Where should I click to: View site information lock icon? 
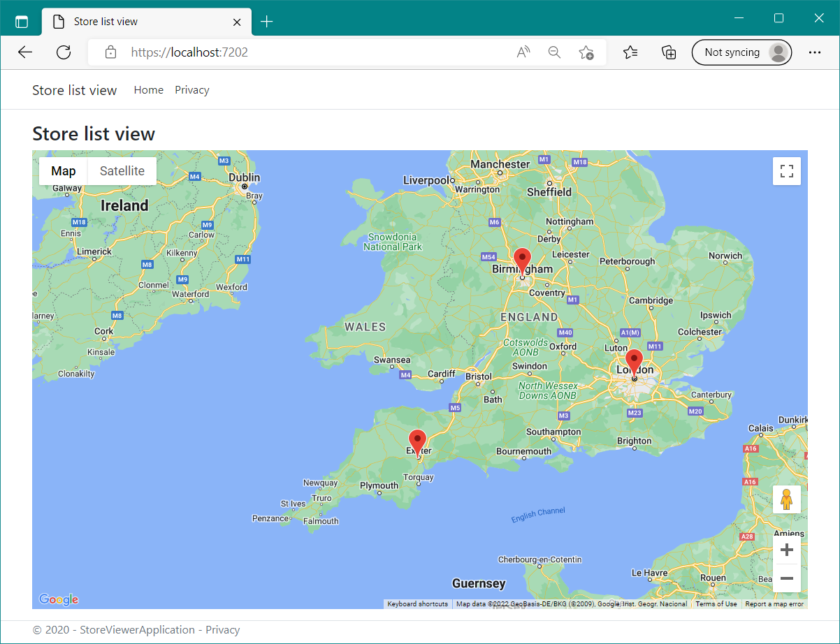pyautogui.click(x=110, y=52)
